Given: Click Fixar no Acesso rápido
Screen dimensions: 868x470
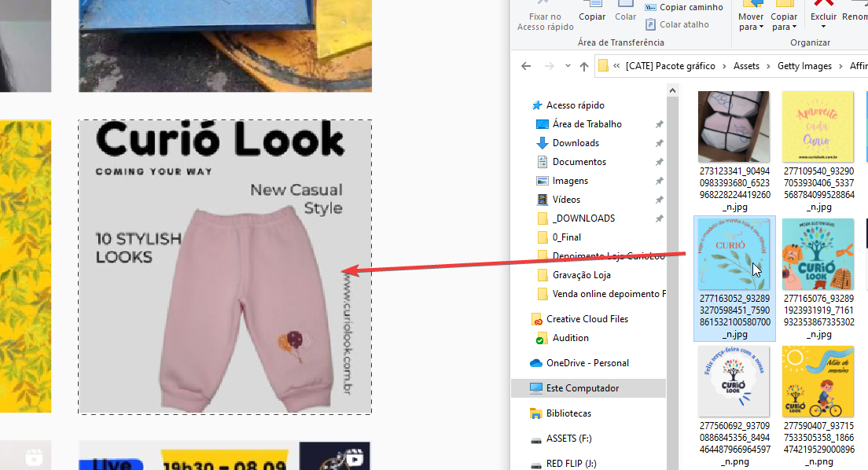Looking at the screenshot, I should [546, 17].
